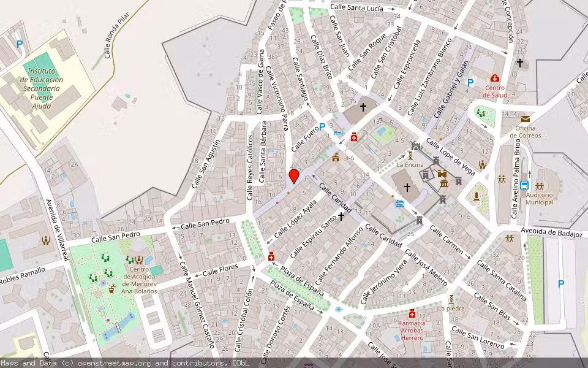This screenshot has width=588, height=368.
Task: Select the Calle Reyes Católicos label
Action: click(x=250, y=167)
